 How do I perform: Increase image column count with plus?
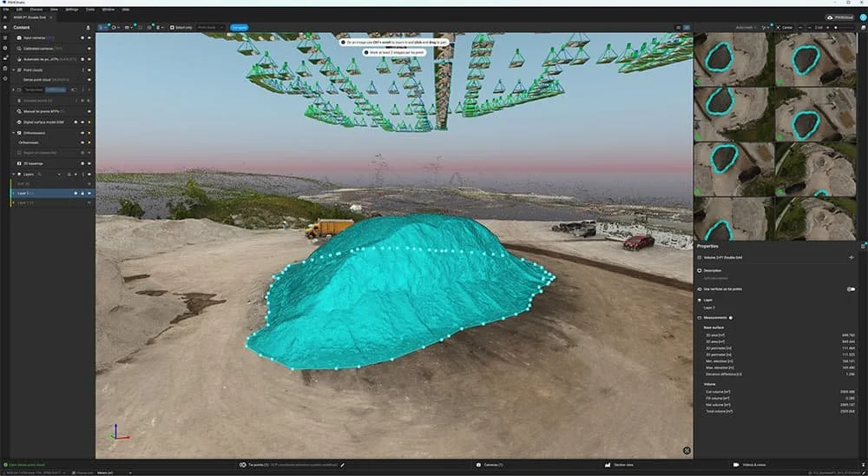click(x=827, y=27)
